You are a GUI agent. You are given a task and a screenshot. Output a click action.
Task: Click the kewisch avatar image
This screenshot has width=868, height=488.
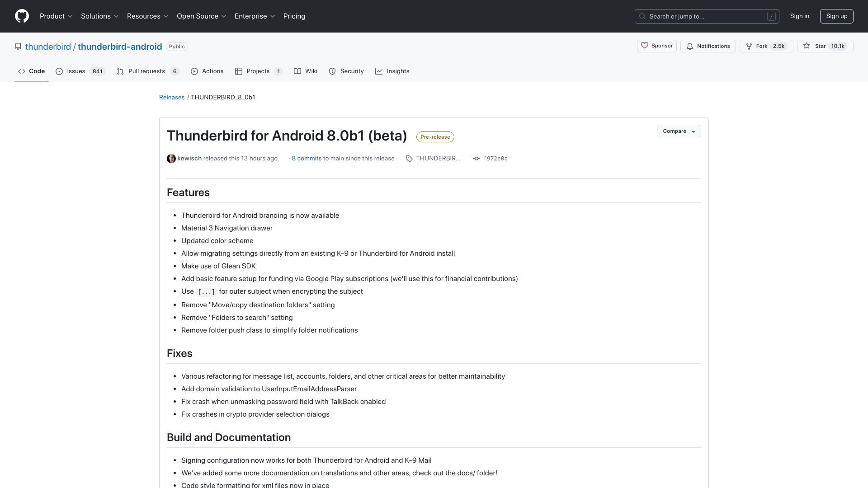pyautogui.click(x=171, y=159)
